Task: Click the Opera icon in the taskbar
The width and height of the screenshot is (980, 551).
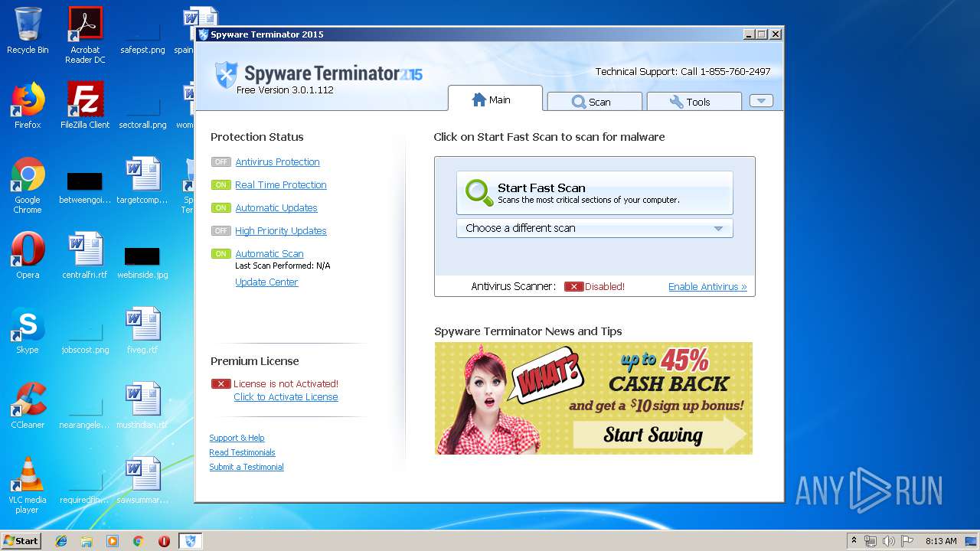Action: pos(164,541)
